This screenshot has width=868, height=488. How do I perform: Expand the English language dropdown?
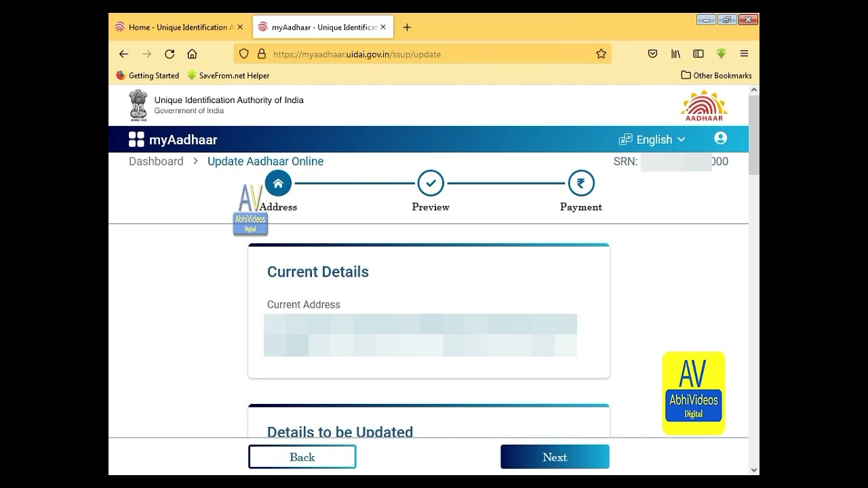point(652,140)
